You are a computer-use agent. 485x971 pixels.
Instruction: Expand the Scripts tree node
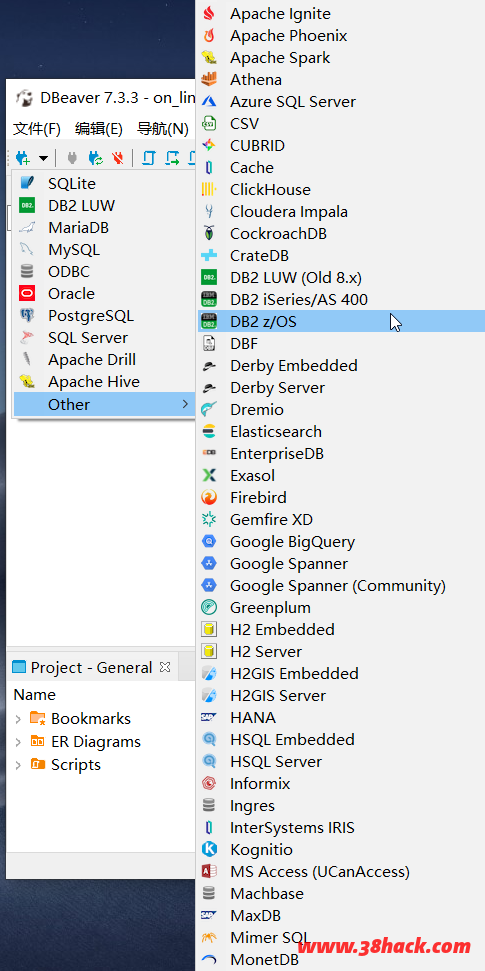coord(19,765)
